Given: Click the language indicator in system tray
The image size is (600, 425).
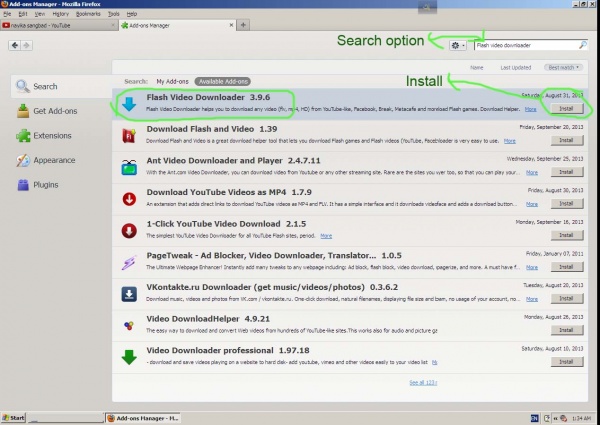Looking at the screenshot, I should click(535, 418).
